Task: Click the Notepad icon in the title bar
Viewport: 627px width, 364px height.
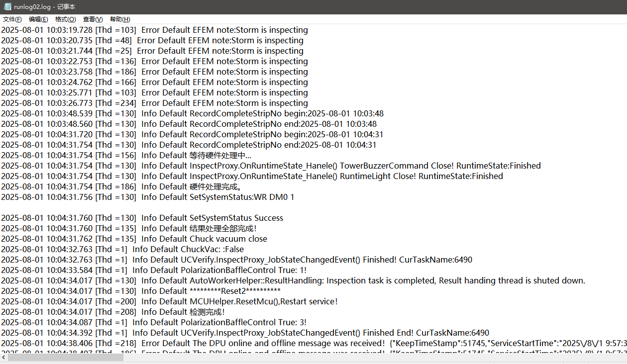Action: [7, 6]
